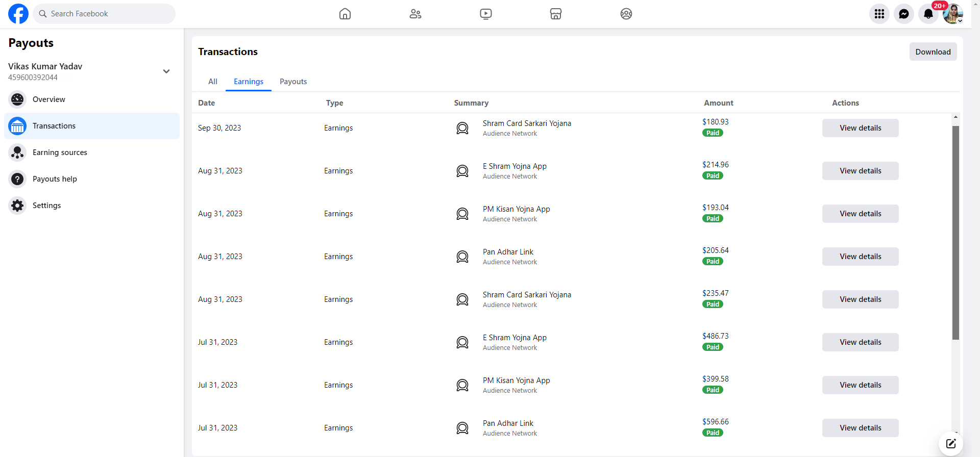Click E Shram Yojna App in Jul 31 row
The width and height of the screenshot is (980, 457).
point(514,338)
